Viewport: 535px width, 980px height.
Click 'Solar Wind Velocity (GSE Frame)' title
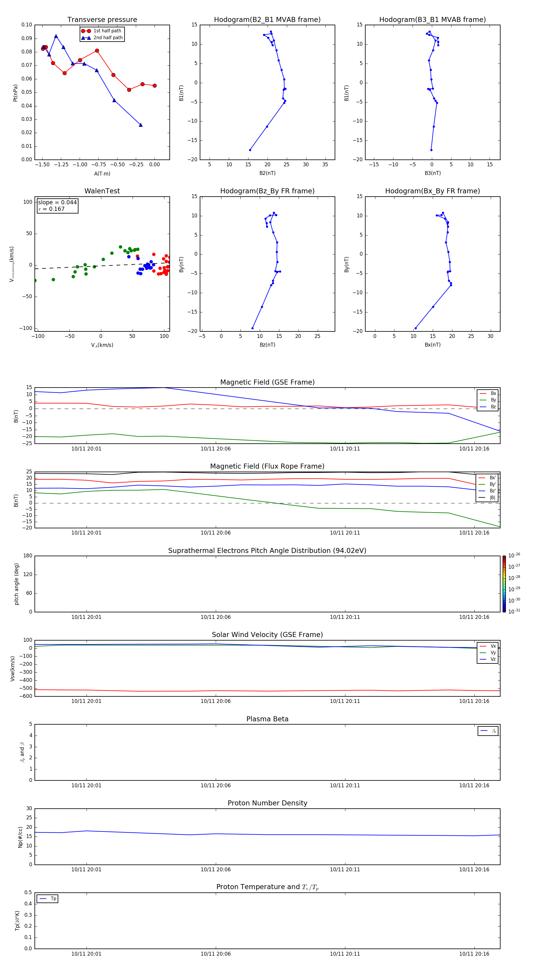coord(267,635)
